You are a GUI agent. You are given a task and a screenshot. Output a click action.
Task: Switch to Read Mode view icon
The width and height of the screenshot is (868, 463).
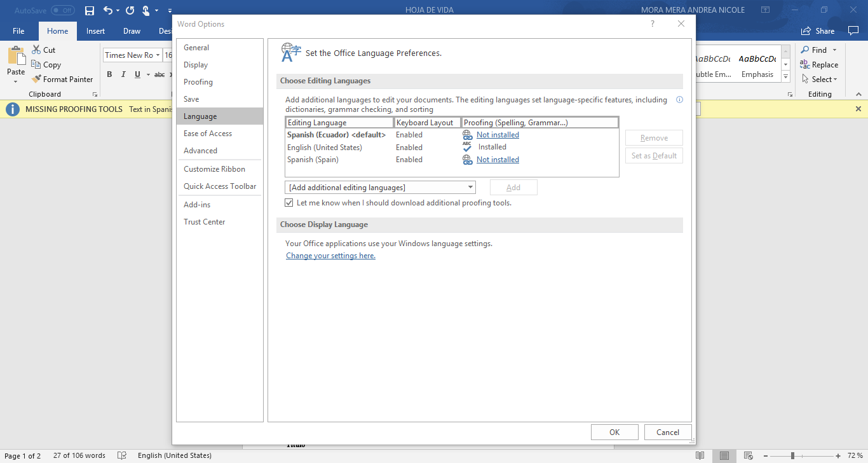(x=700, y=455)
